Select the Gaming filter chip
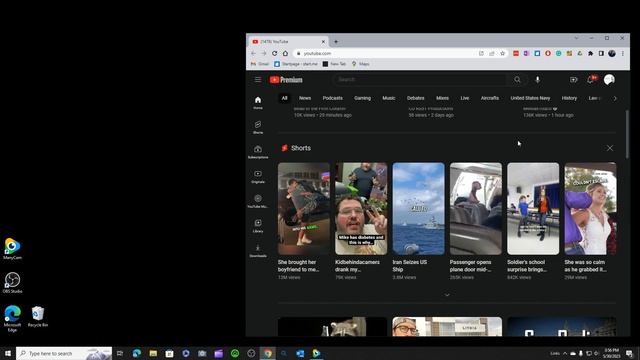 (362, 98)
